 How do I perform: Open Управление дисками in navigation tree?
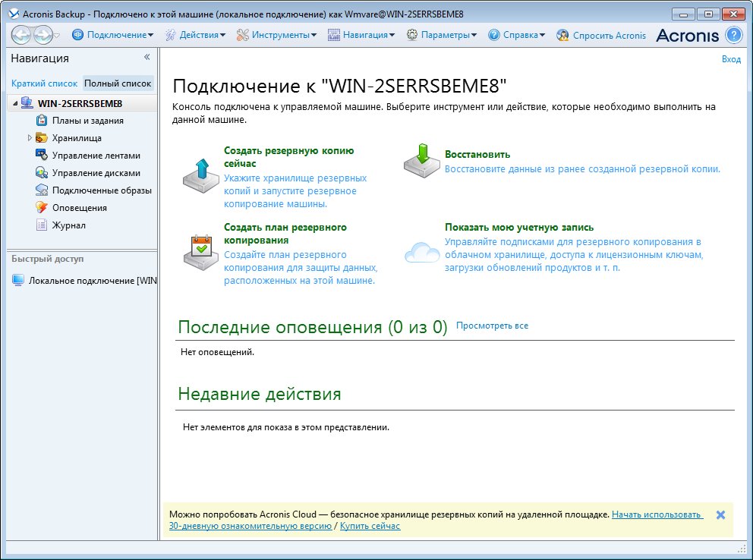tap(96, 172)
